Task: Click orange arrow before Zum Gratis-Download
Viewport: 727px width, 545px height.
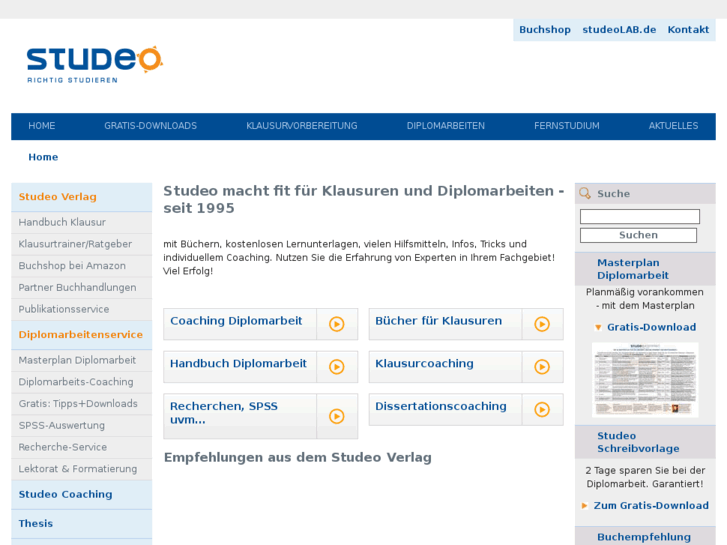Action: 585,506
